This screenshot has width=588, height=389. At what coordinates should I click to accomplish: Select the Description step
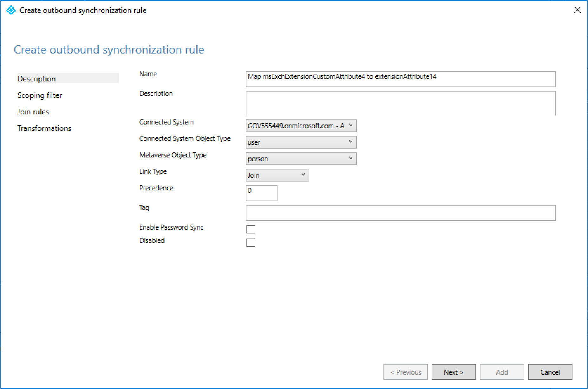(36, 79)
